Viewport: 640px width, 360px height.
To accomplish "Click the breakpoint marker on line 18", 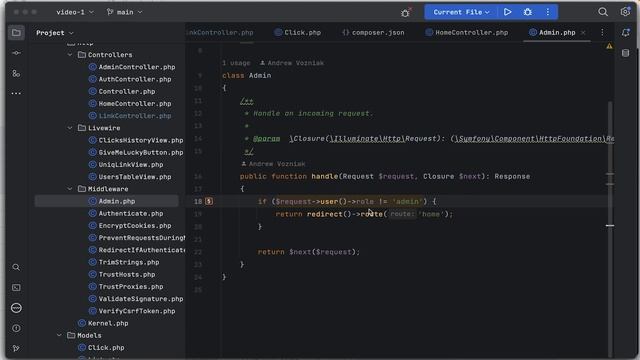I will click(x=209, y=201).
